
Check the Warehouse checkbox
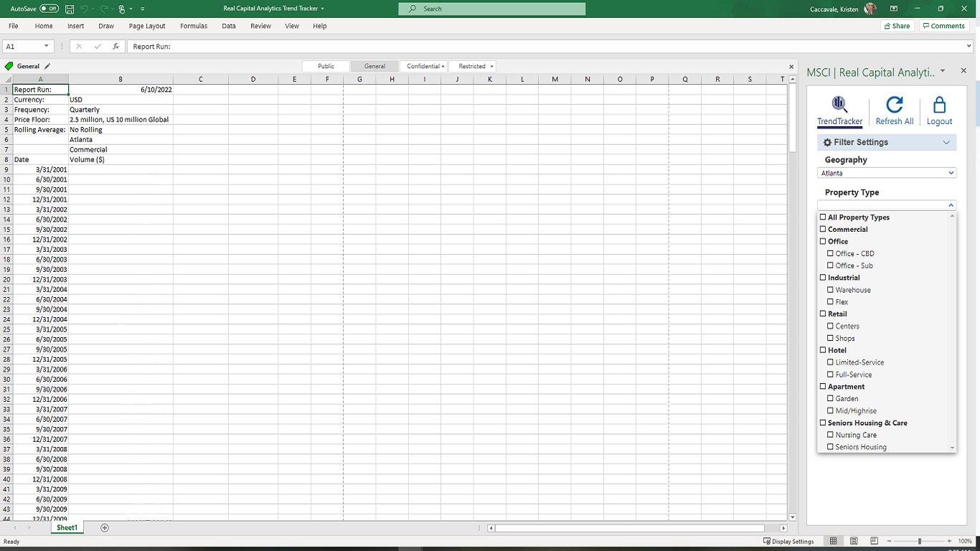[x=830, y=290]
